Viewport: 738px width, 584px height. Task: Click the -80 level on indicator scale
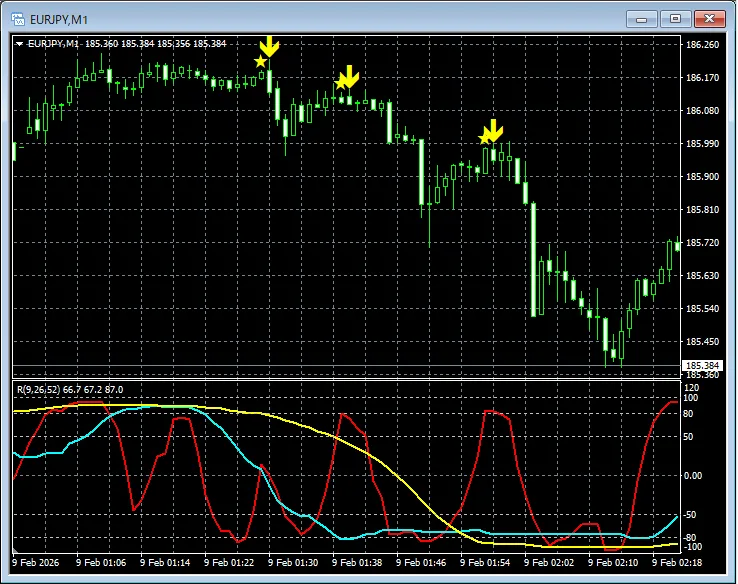click(x=691, y=537)
